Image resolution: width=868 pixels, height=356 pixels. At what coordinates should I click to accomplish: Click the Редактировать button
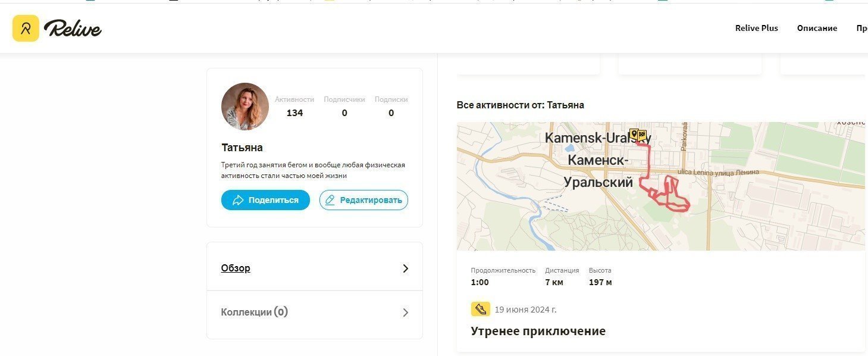coord(364,200)
